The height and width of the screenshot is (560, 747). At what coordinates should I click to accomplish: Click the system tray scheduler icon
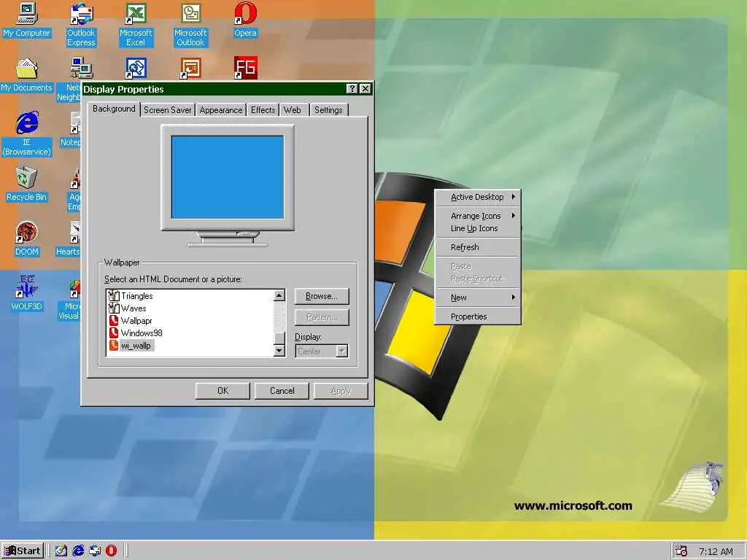[x=681, y=551]
